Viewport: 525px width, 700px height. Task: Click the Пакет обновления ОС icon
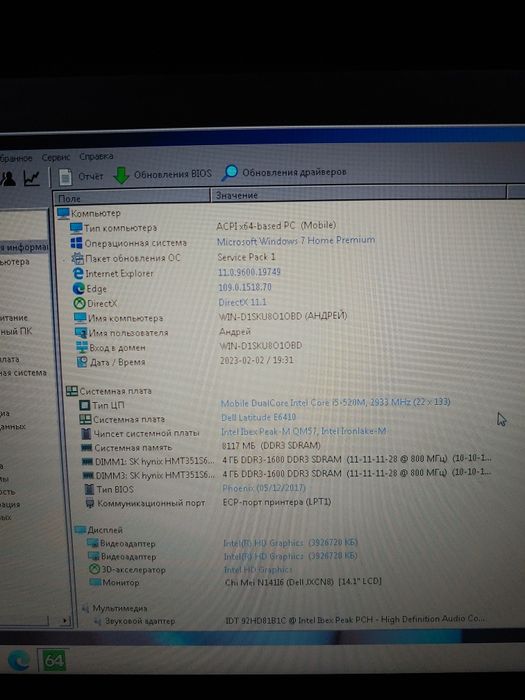pos(77,258)
